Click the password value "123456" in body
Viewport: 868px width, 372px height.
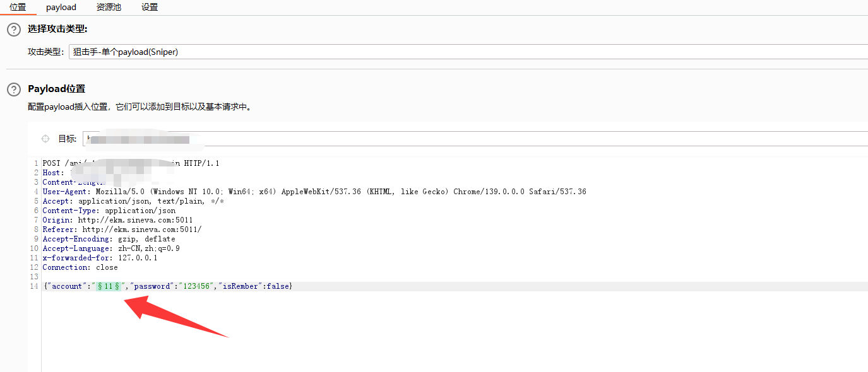tap(194, 286)
